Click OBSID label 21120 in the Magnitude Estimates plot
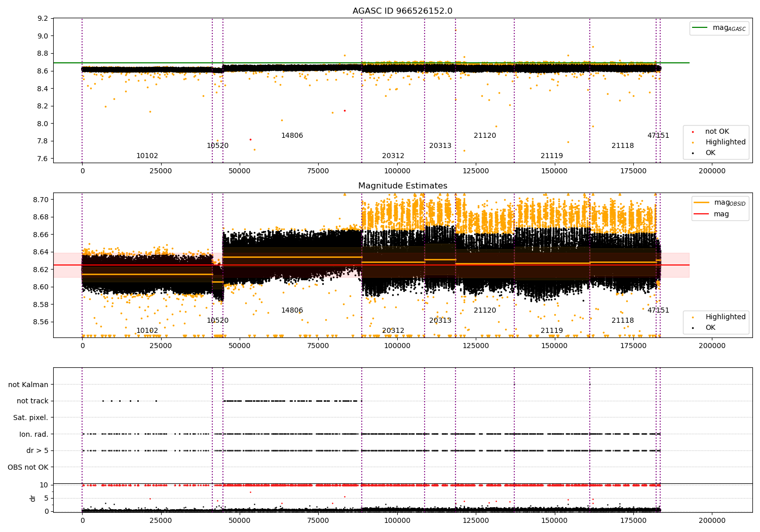This screenshot has width=760, height=532. pyautogui.click(x=485, y=311)
